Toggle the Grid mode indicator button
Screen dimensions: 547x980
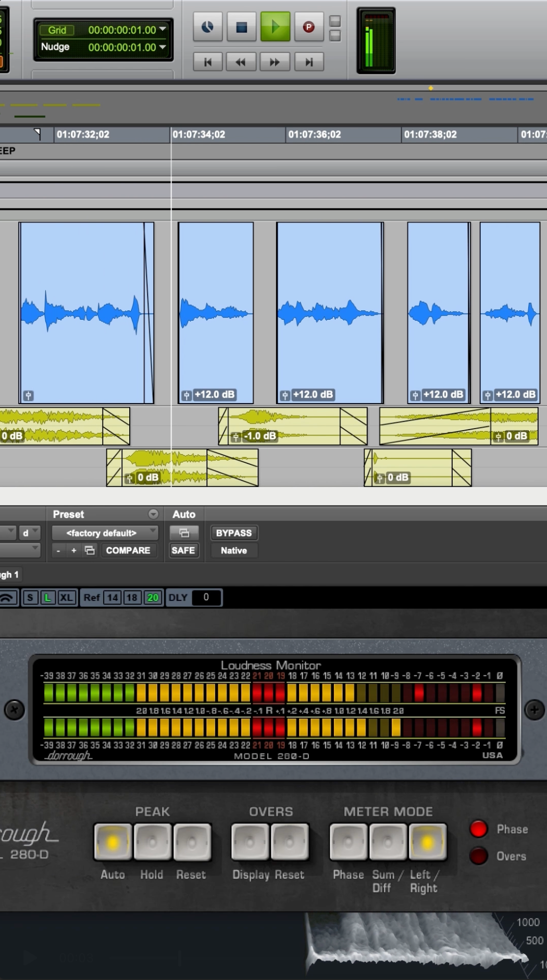57,30
